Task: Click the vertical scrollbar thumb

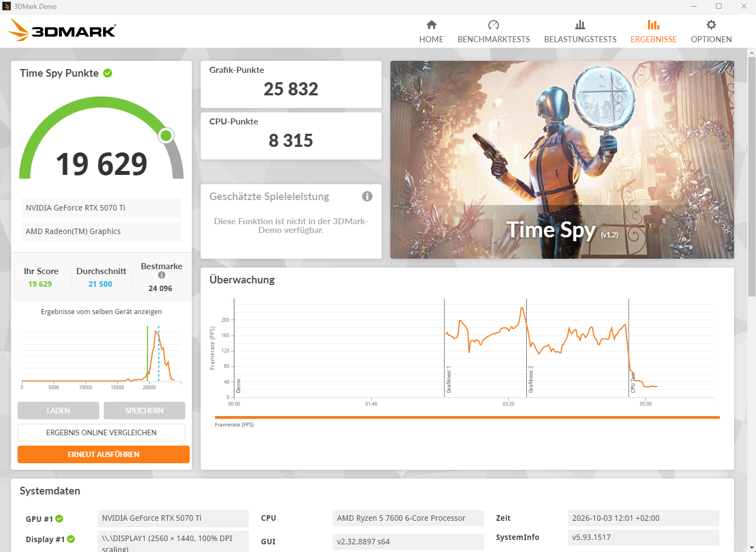Action: pyautogui.click(x=752, y=175)
